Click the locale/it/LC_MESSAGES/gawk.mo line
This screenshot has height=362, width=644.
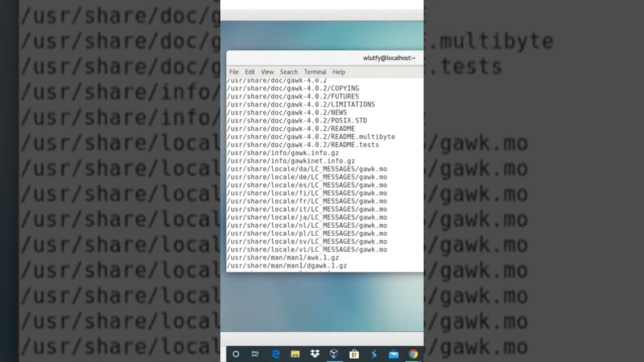(x=307, y=209)
